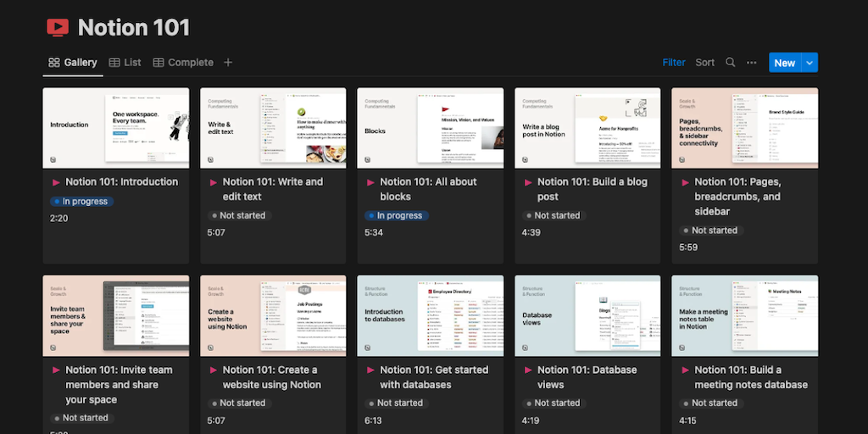Click Notion logo on Introduction to databases cover
Viewport: 868px width, 434px height.
pos(368,348)
